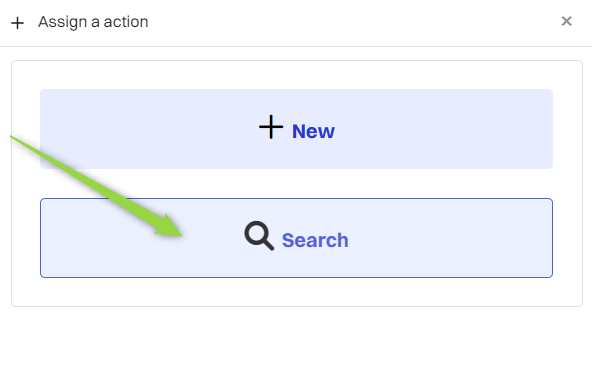Close the Assign a action dialog
The image size is (592, 367).
click(x=566, y=21)
